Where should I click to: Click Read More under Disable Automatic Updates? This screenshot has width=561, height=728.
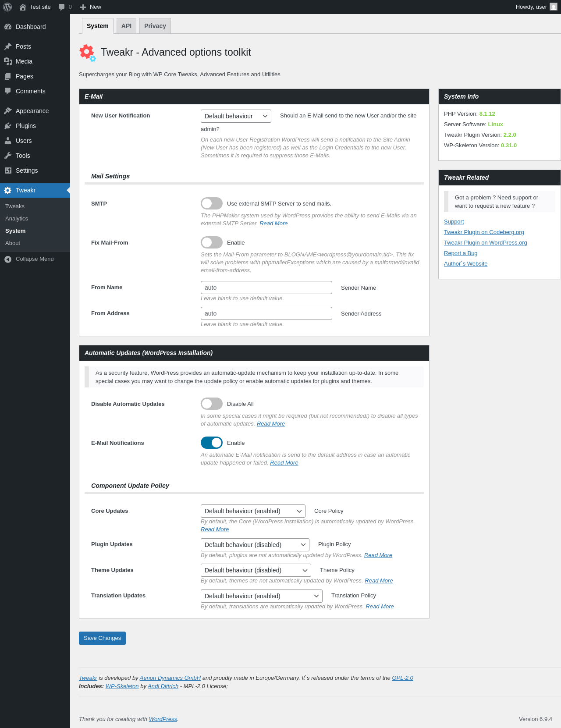tap(271, 424)
